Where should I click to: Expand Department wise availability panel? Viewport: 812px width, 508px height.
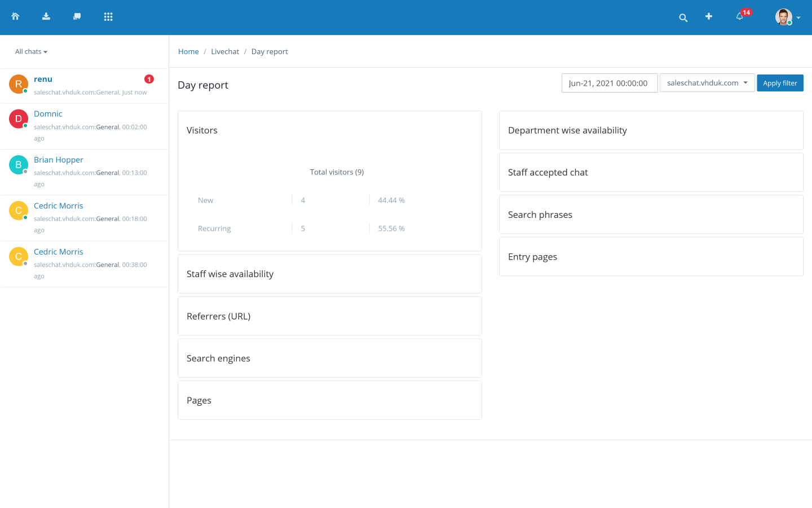click(x=567, y=130)
